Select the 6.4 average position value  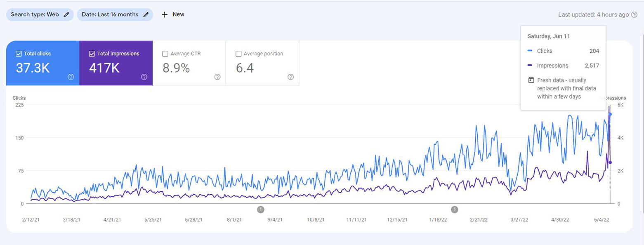pos(245,68)
